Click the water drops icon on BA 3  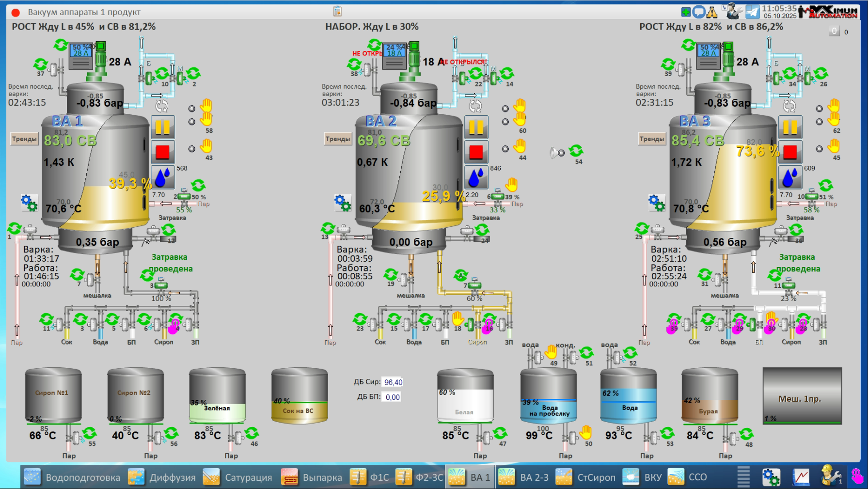tap(790, 177)
